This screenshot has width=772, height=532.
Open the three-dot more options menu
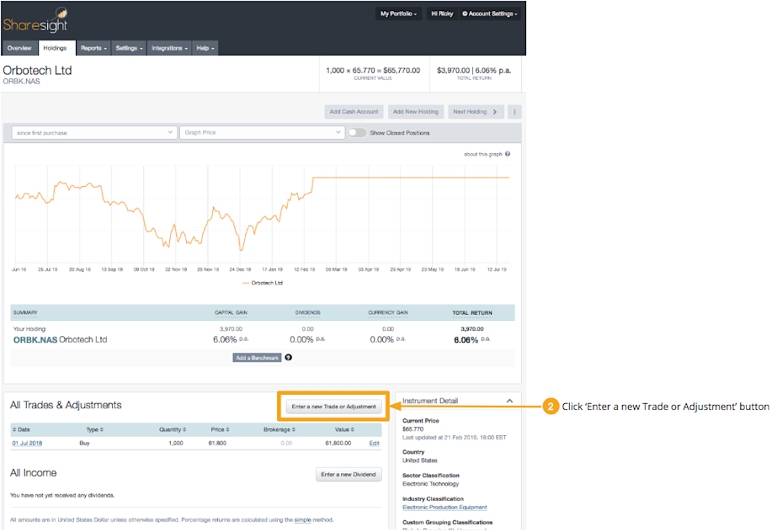[x=514, y=112]
